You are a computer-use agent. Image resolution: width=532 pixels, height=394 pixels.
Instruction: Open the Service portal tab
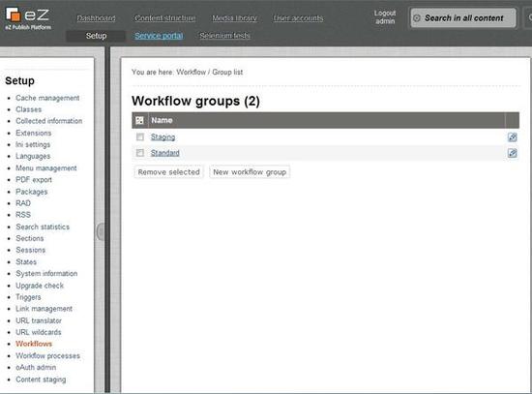pyautogui.click(x=159, y=36)
